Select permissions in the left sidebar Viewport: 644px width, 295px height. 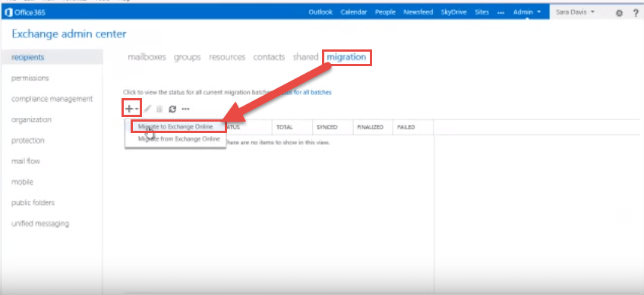point(30,78)
